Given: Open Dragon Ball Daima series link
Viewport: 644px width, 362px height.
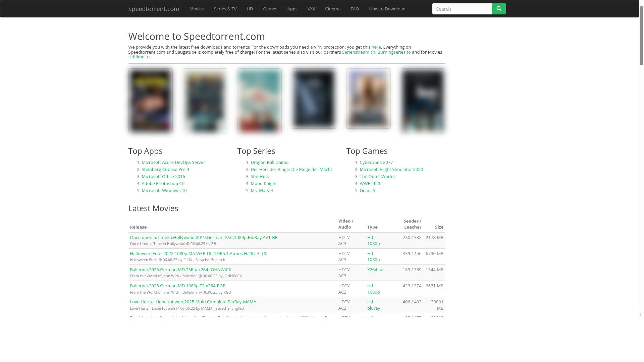Looking at the screenshot, I should 269,162.
